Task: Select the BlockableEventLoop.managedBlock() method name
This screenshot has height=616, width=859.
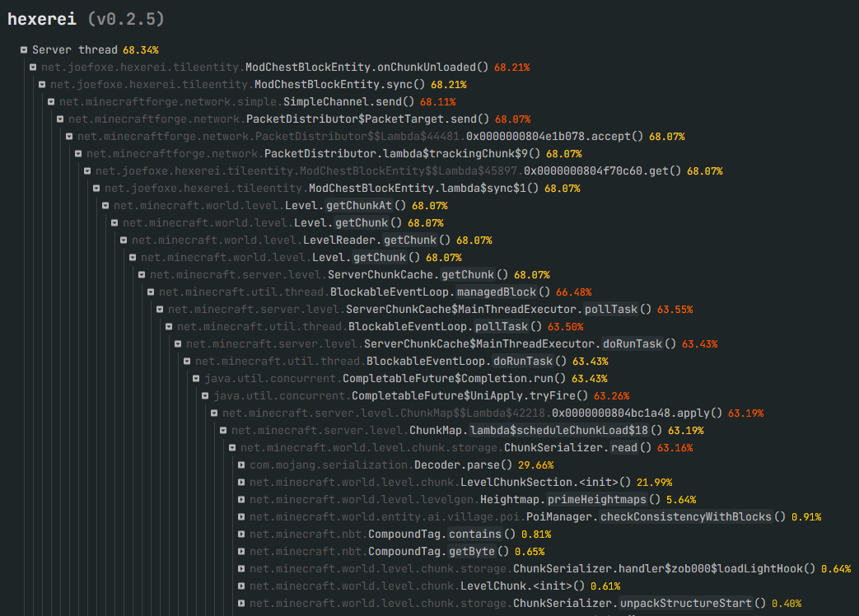Action: (x=440, y=292)
